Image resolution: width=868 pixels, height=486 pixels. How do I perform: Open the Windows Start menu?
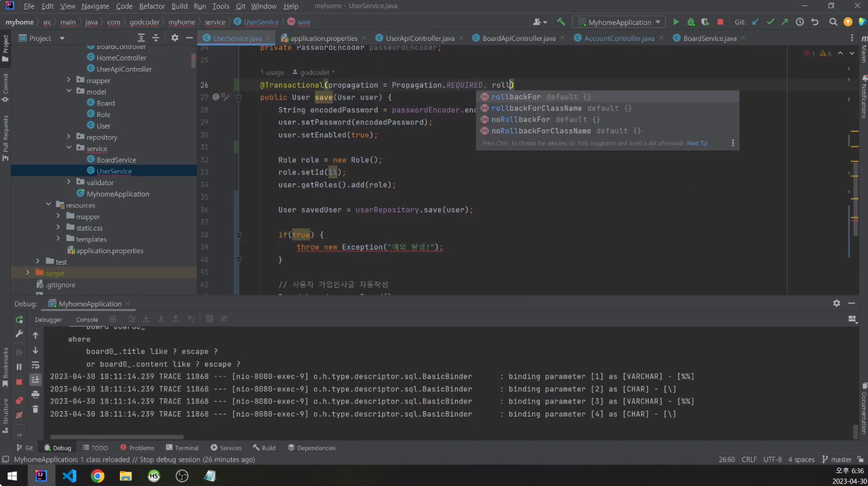click(12, 476)
